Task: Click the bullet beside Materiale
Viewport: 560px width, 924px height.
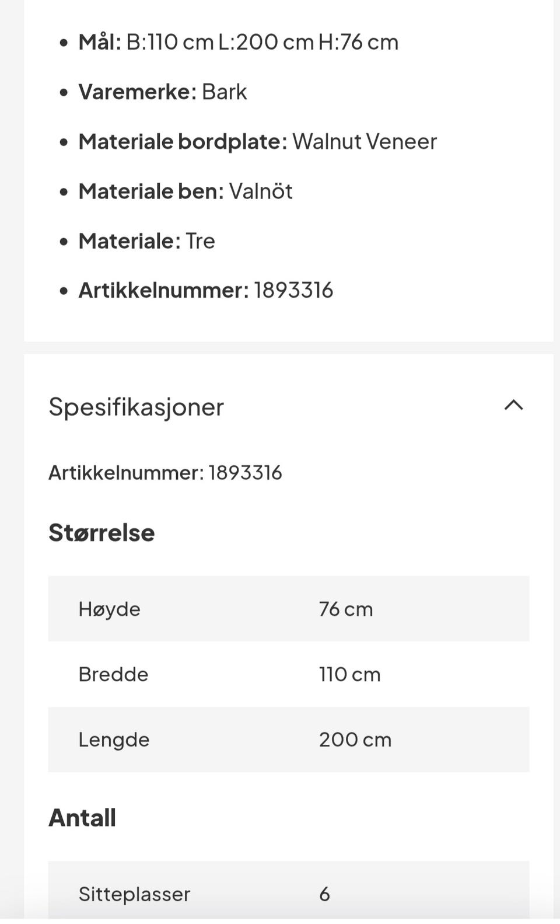Action: (63, 242)
